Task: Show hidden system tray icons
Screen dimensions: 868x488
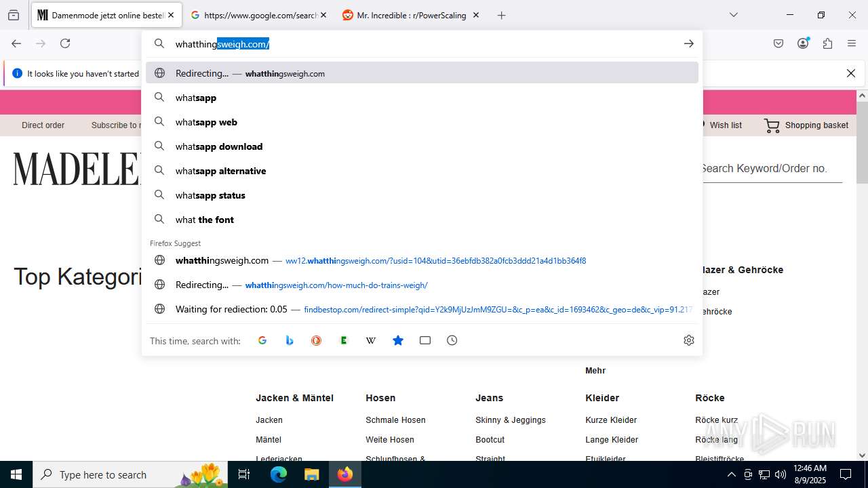Action: (x=731, y=474)
